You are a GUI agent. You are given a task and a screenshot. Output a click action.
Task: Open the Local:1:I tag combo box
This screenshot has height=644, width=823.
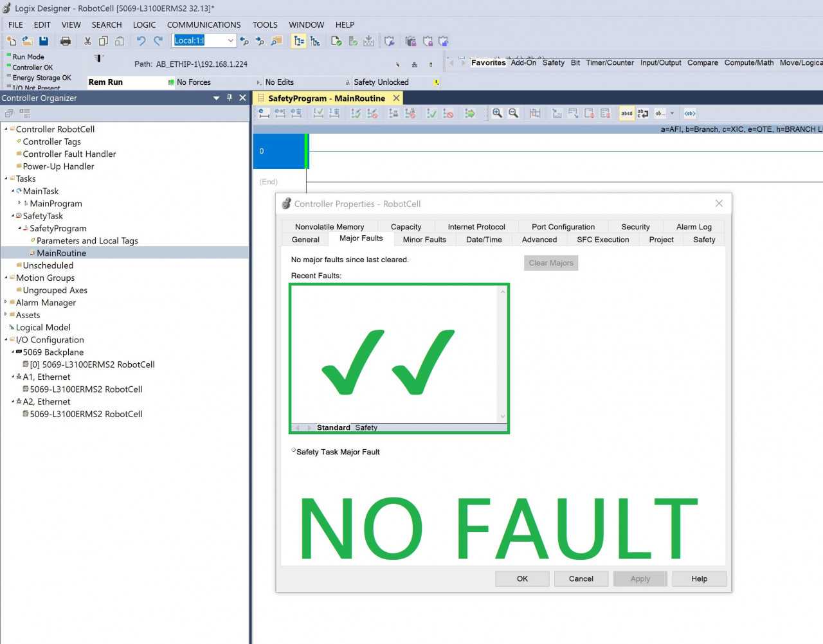pyautogui.click(x=231, y=40)
